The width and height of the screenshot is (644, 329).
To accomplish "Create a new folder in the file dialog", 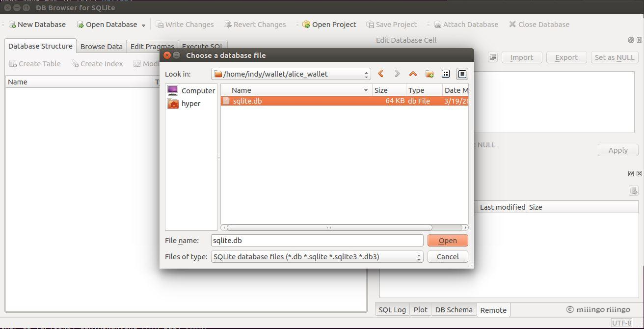I will point(429,74).
